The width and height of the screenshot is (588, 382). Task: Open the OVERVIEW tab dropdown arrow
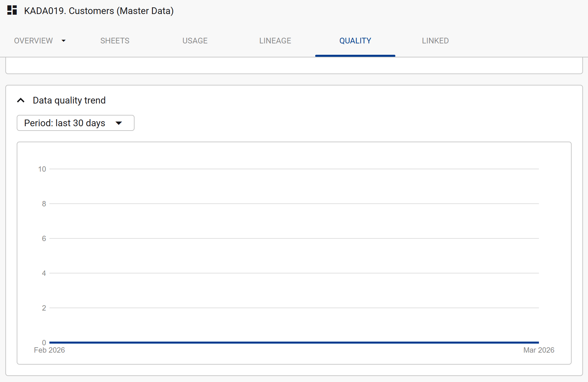point(63,41)
